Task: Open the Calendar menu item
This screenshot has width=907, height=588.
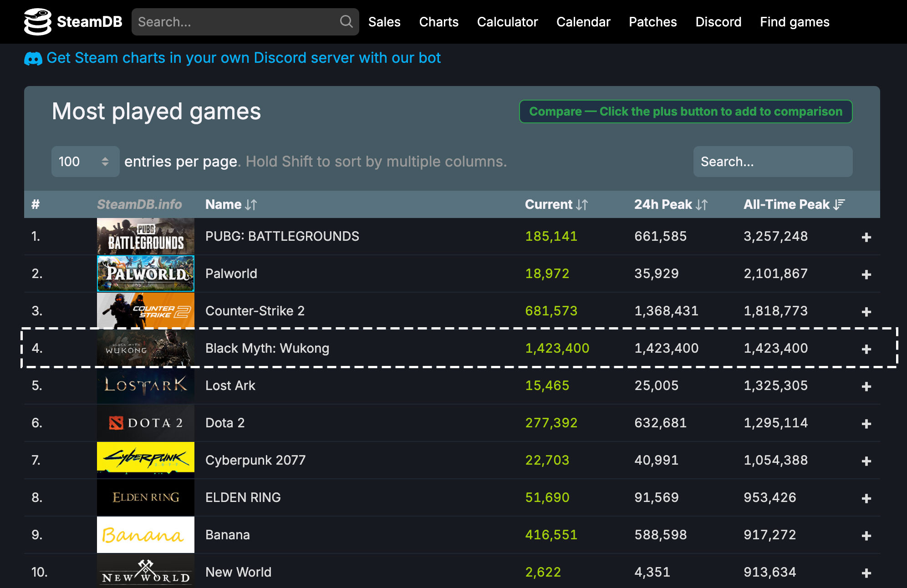Action: pos(583,22)
